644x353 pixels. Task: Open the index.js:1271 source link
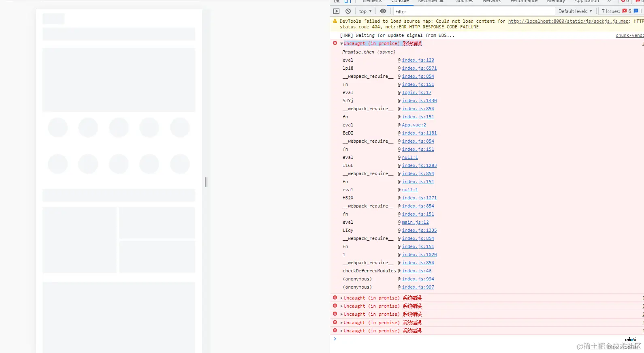(x=419, y=198)
